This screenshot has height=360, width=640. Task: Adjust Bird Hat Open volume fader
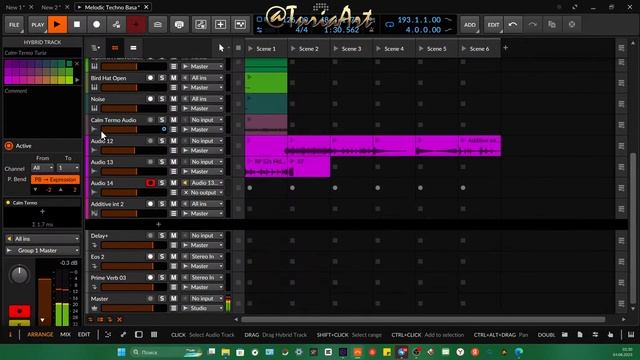(x=134, y=87)
